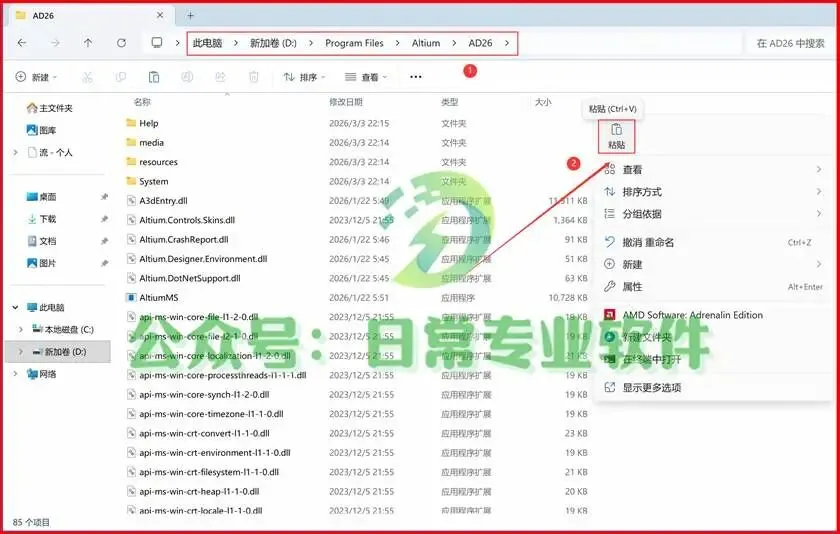
Task: Choose 撤消 重命名 in the context menu
Action: click(x=712, y=242)
